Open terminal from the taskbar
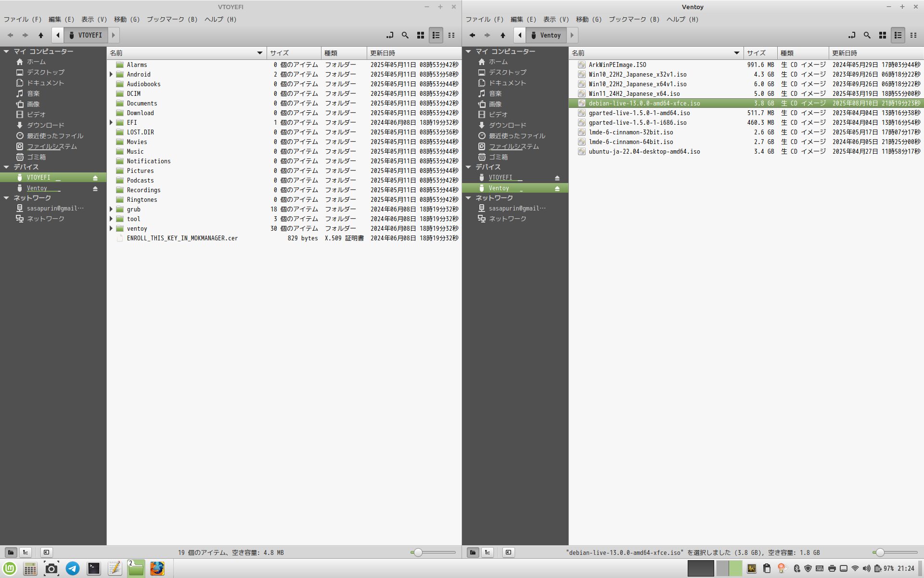This screenshot has width=924, height=578. coord(94,569)
